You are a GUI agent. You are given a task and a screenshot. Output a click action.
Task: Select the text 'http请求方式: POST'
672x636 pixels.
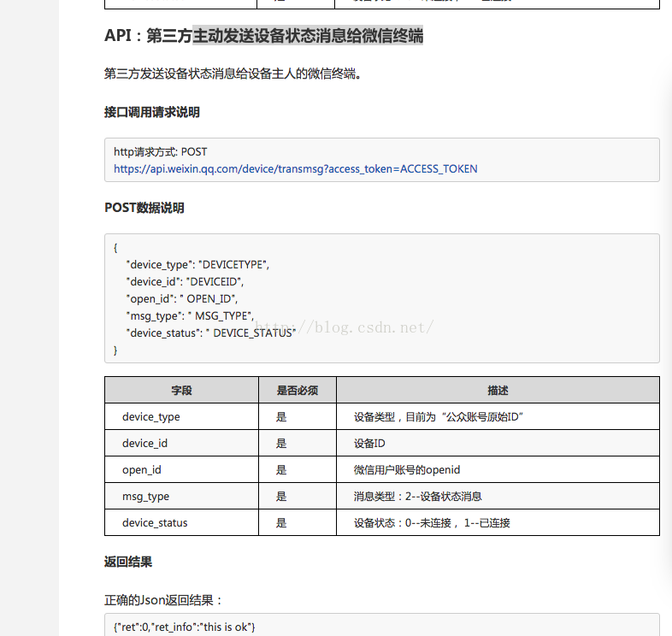[x=160, y=151]
